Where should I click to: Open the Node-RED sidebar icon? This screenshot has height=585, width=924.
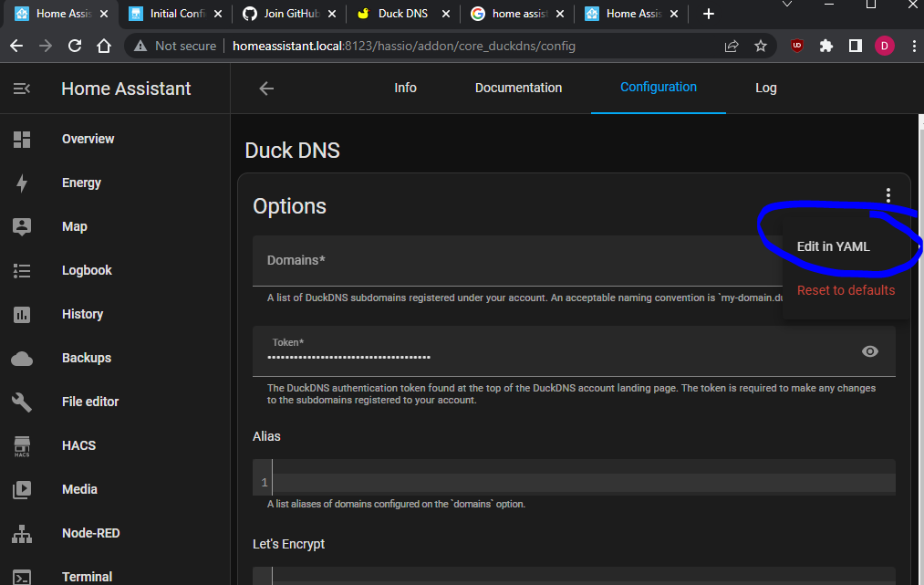pyautogui.click(x=22, y=534)
